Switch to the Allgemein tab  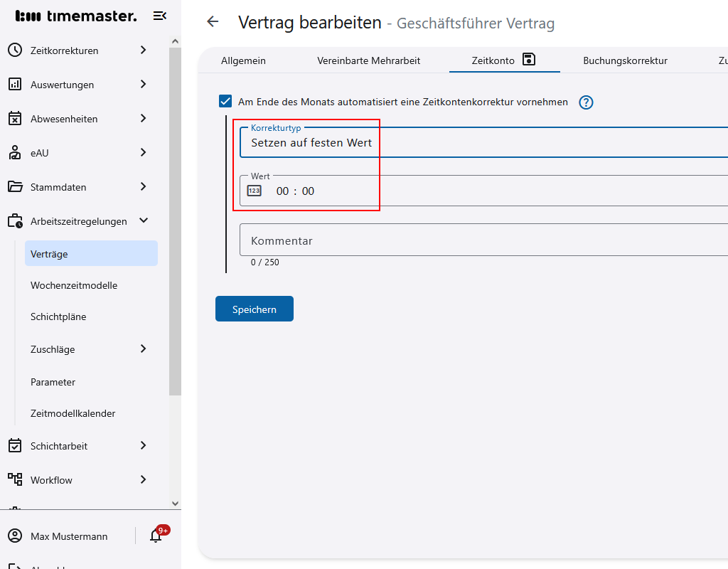pos(243,60)
